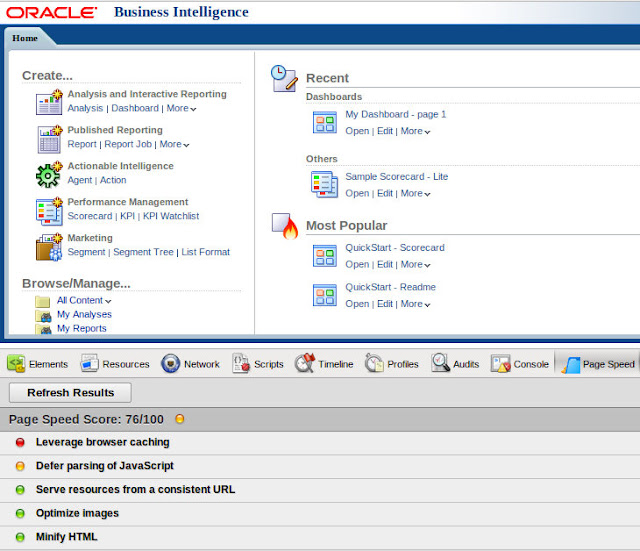Viewport: 640px width, 551px height.
Task: Click the QuickStart - Scorecard icon
Action: pyautogui.click(x=325, y=256)
